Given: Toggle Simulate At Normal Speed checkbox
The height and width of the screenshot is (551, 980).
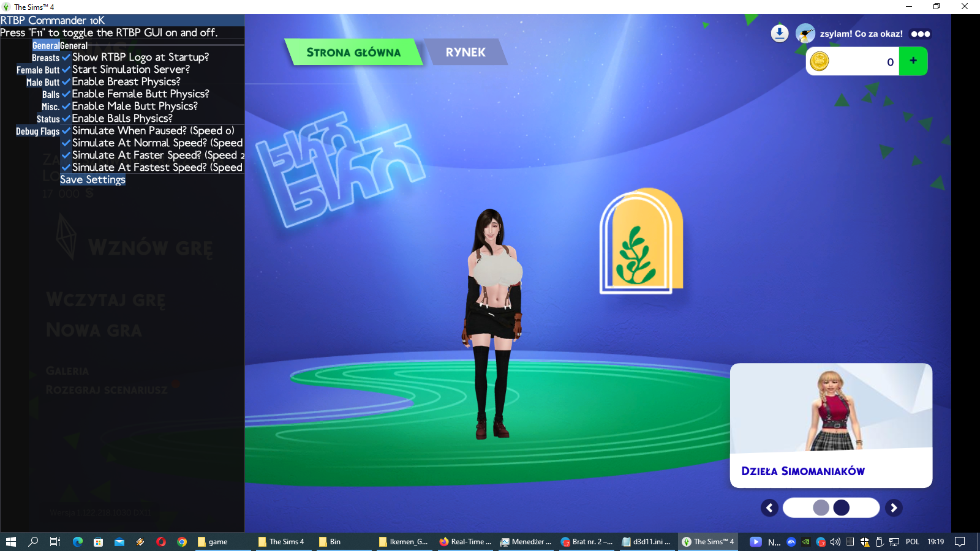Looking at the screenshot, I should pos(66,143).
